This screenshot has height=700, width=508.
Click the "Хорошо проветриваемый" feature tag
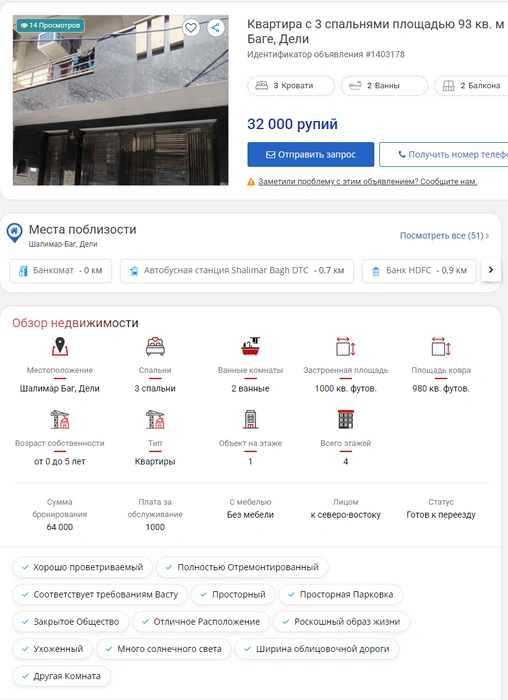pyautogui.click(x=83, y=567)
